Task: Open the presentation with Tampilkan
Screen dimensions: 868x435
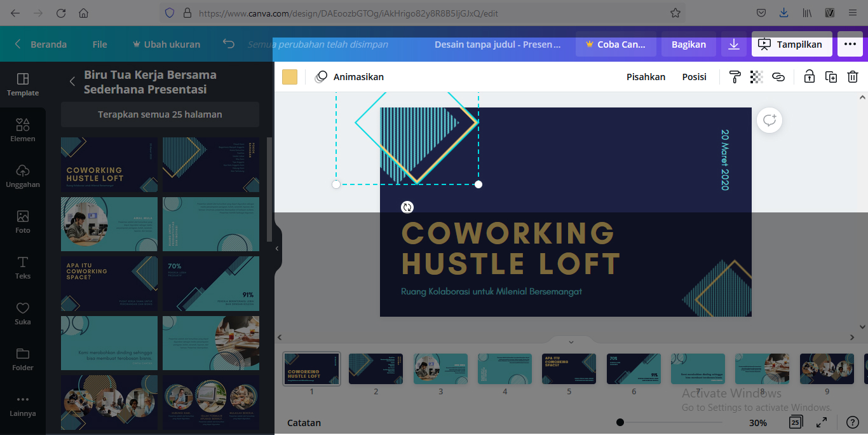Action: point(792,44)
